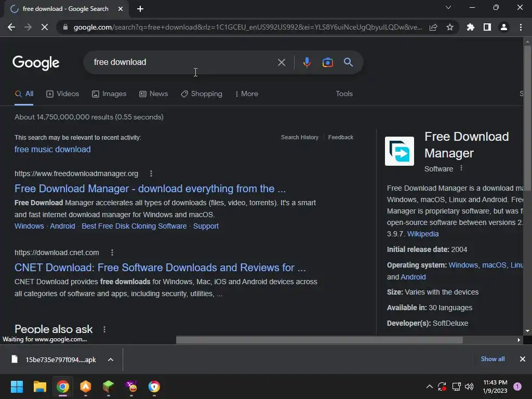Image resolution: width=532 pixels, height=399 pixels.
Task: Click the Search History link
Action: pyautogui.click(x=300, y=137)
